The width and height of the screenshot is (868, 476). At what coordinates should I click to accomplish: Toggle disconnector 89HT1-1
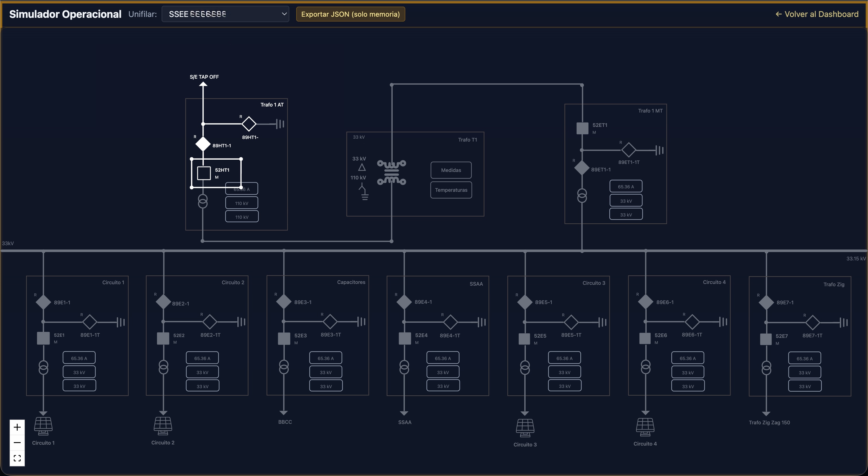203,144
